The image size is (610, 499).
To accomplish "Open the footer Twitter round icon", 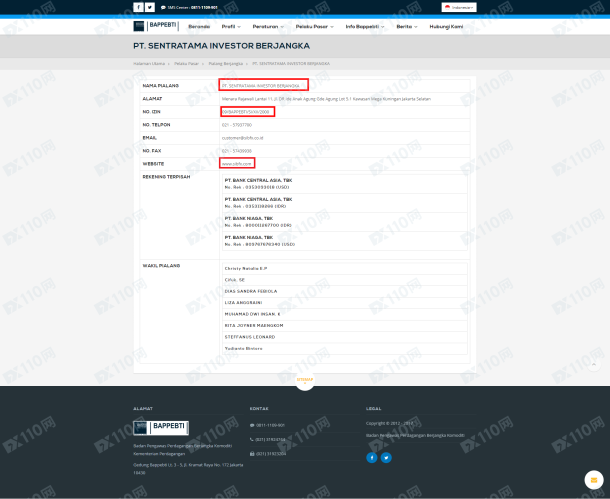I will pyautogui.click(x=386, y=458).
